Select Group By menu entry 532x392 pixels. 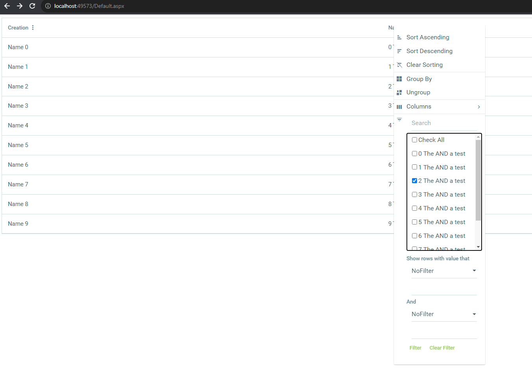click(419, 79)
